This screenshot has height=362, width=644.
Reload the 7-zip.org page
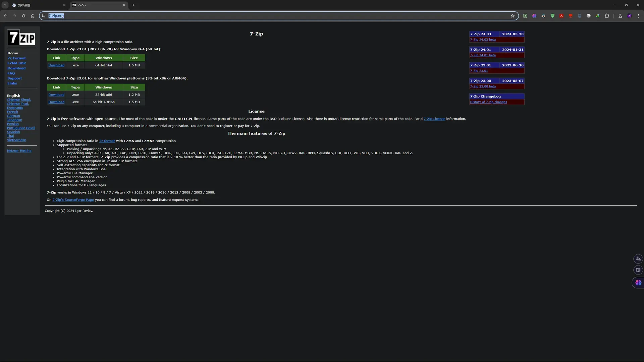coord(23,16)
